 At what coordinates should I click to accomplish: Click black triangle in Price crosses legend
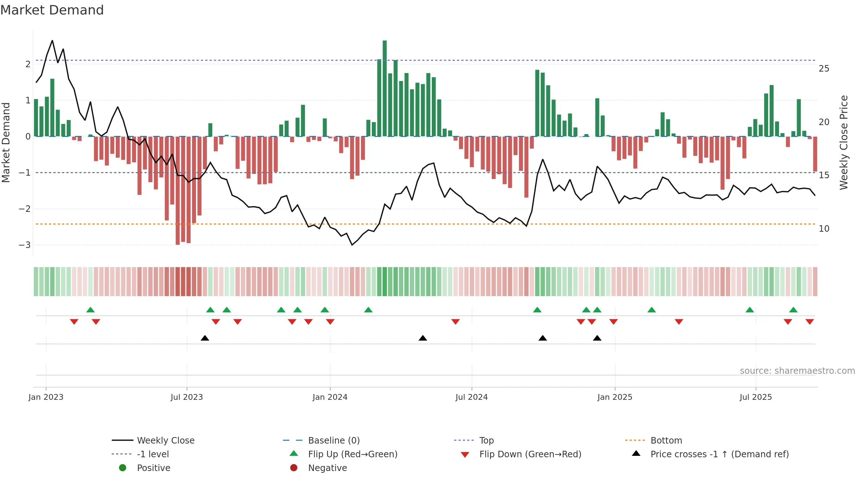pyautogui.click(x=636, y=453)
